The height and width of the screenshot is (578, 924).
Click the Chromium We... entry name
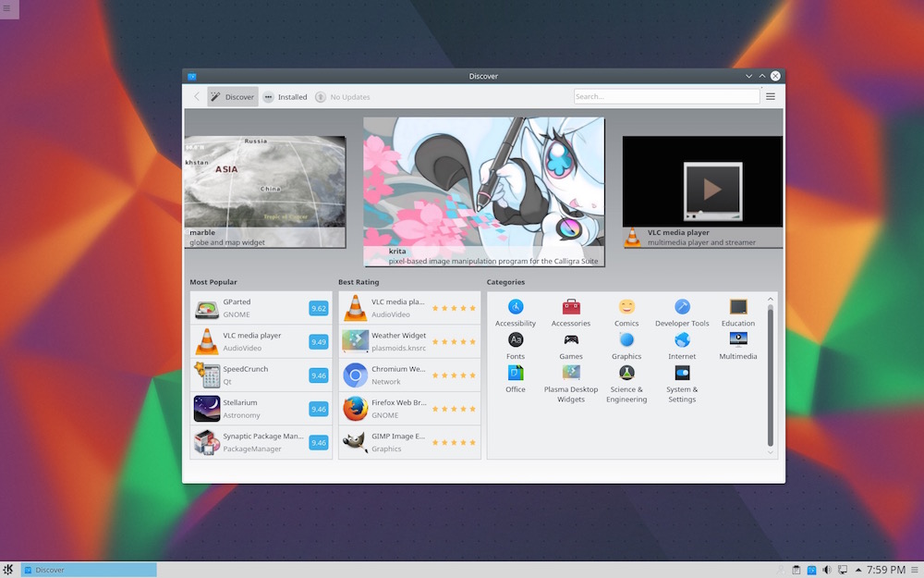click(x=398, y=369)
